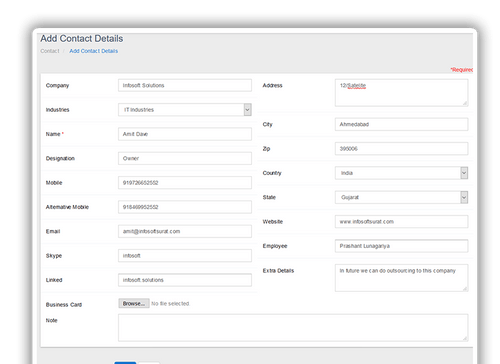Viewport: 500px width, 364px height.
Task: Open the Industries dropdown
Action: (185, 110)
